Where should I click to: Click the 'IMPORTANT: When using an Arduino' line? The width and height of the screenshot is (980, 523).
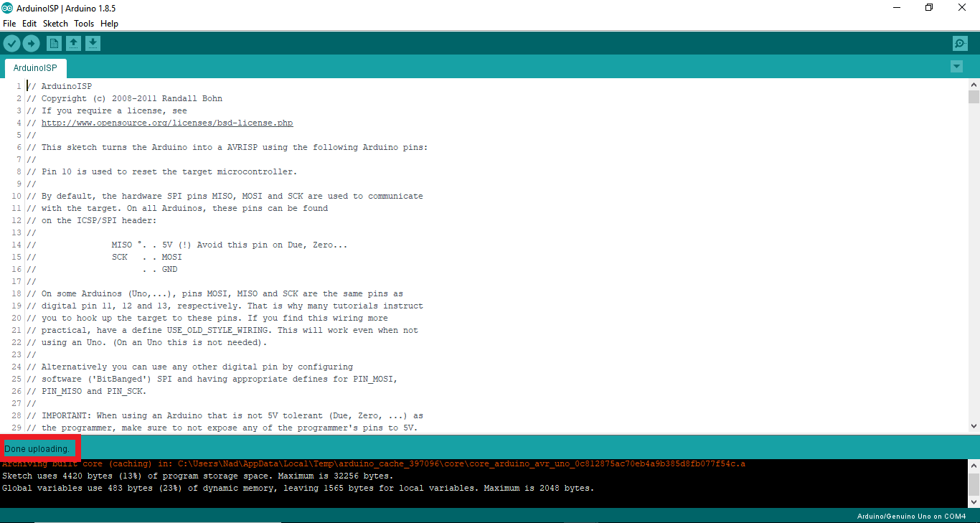(225, 415)
